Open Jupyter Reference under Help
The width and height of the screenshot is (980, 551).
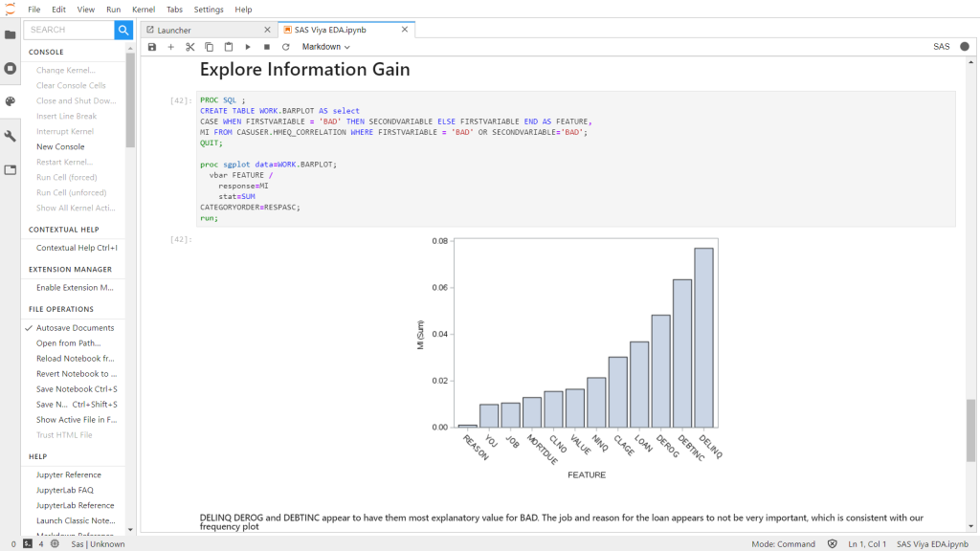coord(68,474)
